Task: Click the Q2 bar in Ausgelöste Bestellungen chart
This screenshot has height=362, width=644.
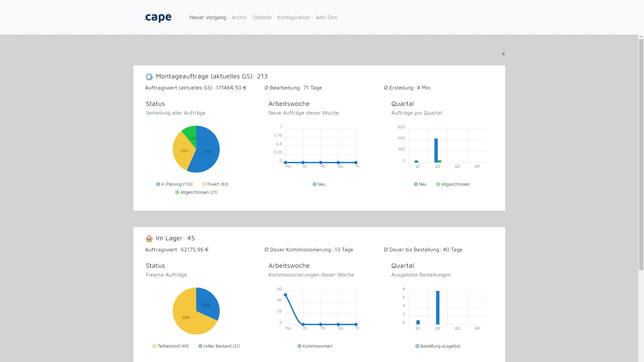Action: point(438,308)
